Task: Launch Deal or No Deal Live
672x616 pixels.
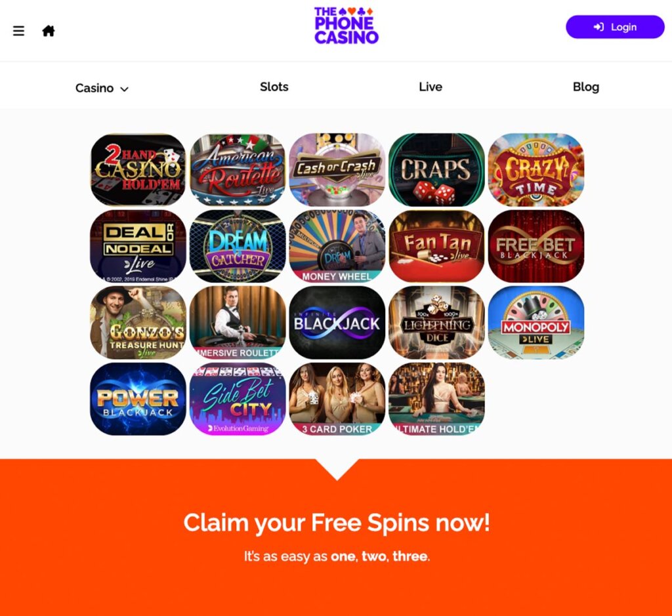Action: (x=138, y=246)
